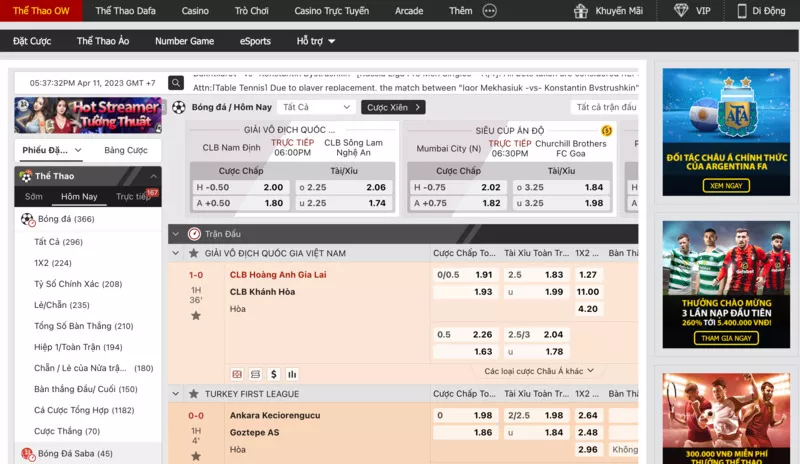The height and width of the screenshot is (464, 800).
Task: Select Lẻ/Chẵn (235) in sidebar
Action: (62, 305)
